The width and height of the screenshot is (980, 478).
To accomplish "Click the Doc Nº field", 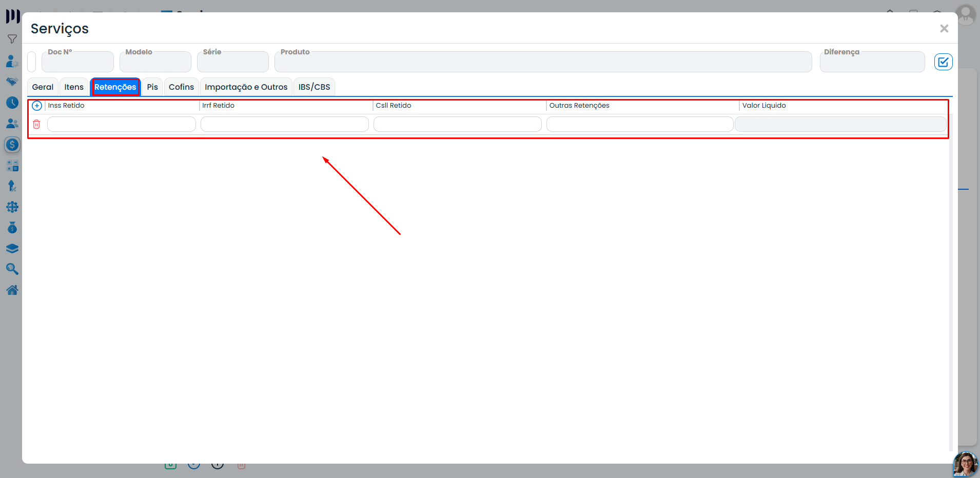I will point(77,62).
